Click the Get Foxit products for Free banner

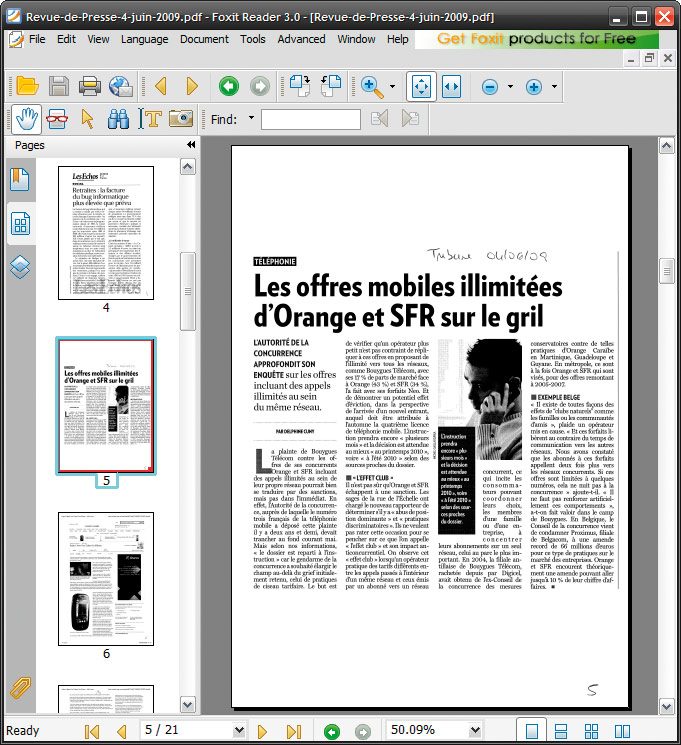pyautogui.click(x=537, y=39)
